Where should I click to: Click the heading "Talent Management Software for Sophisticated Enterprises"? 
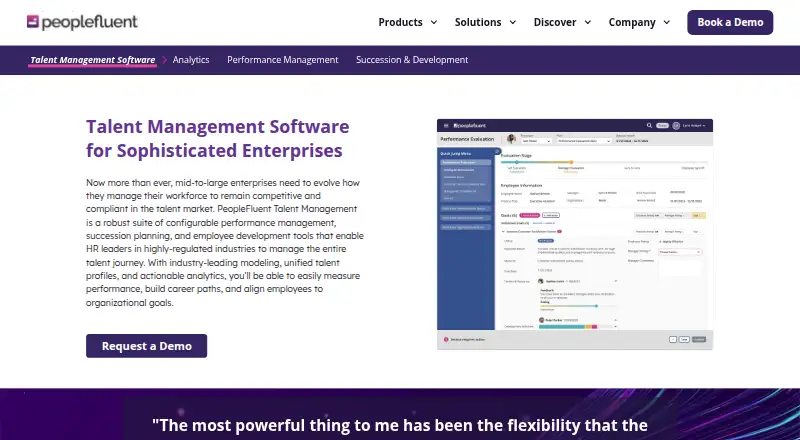tap(217, 138)
